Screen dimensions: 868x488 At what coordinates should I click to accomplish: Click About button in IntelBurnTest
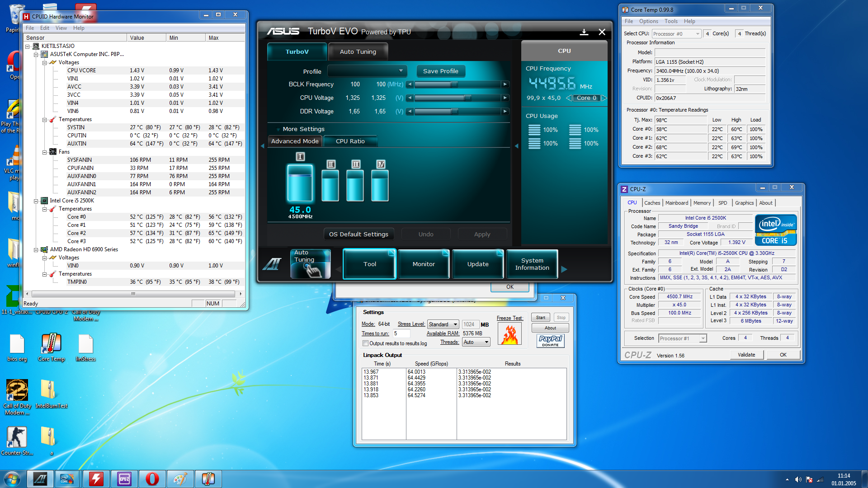click(550, 328)
